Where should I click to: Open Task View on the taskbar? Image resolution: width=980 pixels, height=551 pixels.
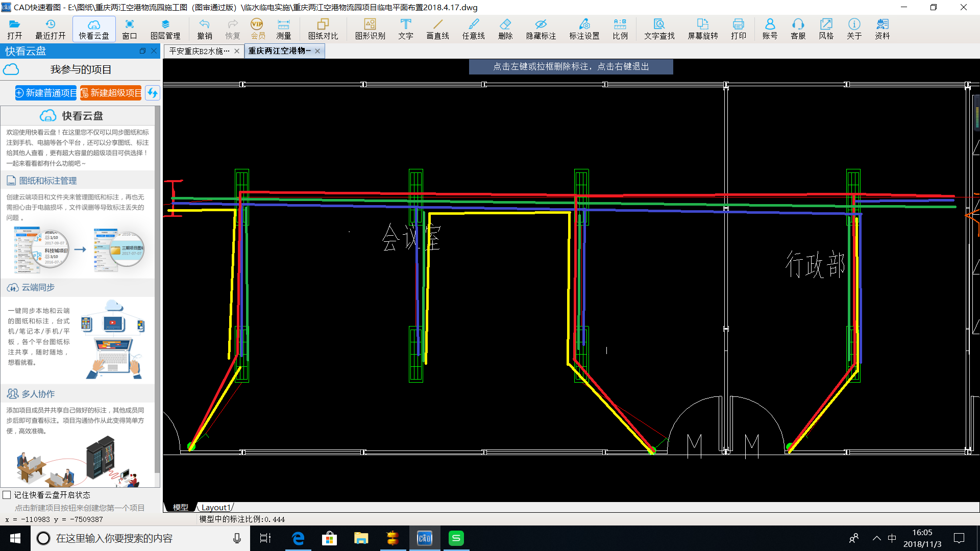click(265, 538)
